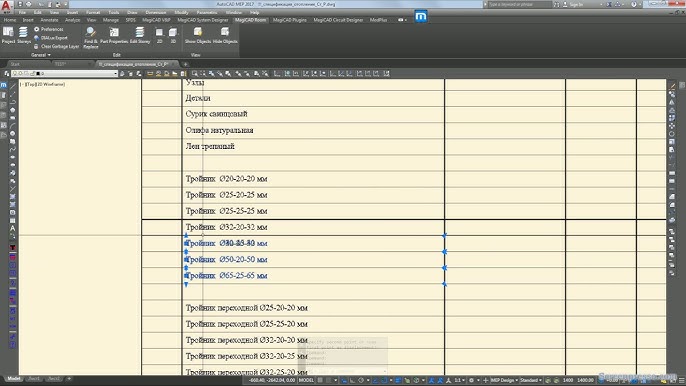Switch to MagiCAD Plugins ribbon tab
Image resolution: width=686 pixels, height=386 pixels.
[290, 20]
